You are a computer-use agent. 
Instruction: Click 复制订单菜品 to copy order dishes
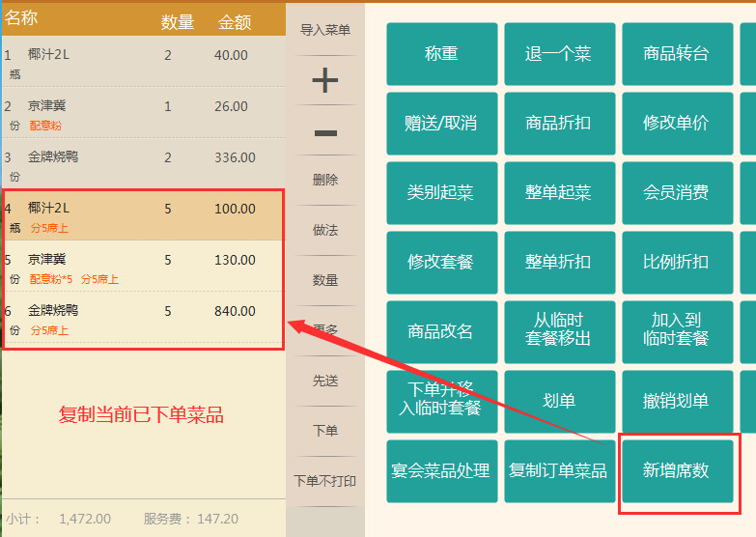559,470
